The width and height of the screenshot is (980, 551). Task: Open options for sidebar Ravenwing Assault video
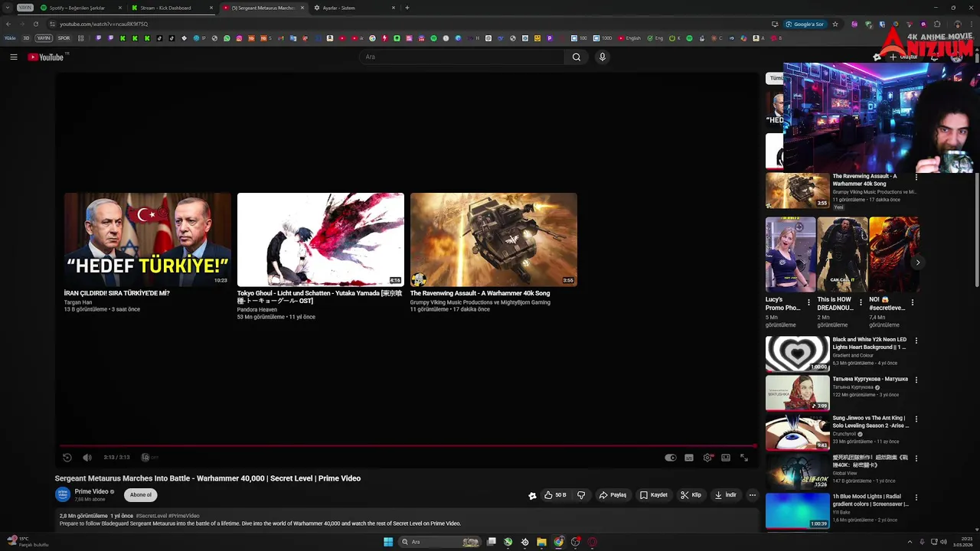[x=916, y=178]
